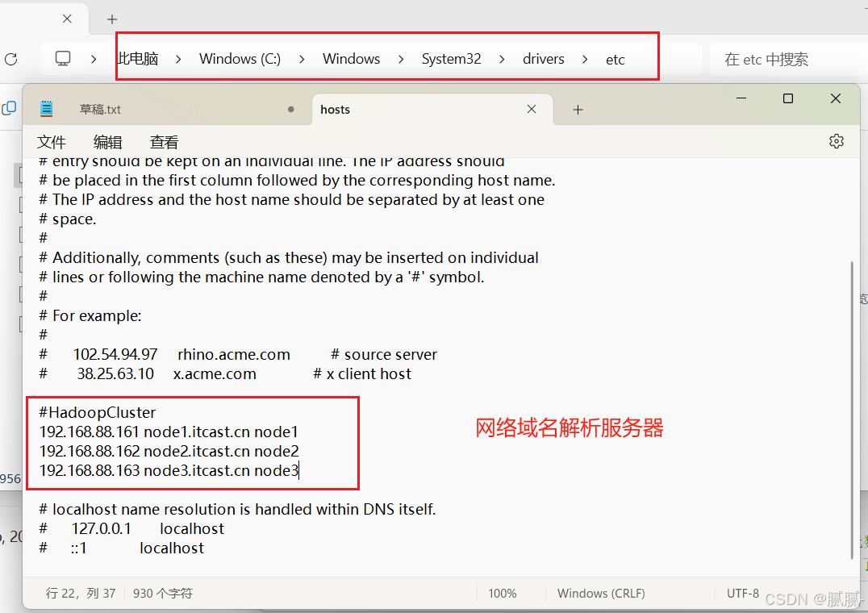Open the 查看 menu
The height and width of the screenshot is (613, 868).
click(164, 141)
